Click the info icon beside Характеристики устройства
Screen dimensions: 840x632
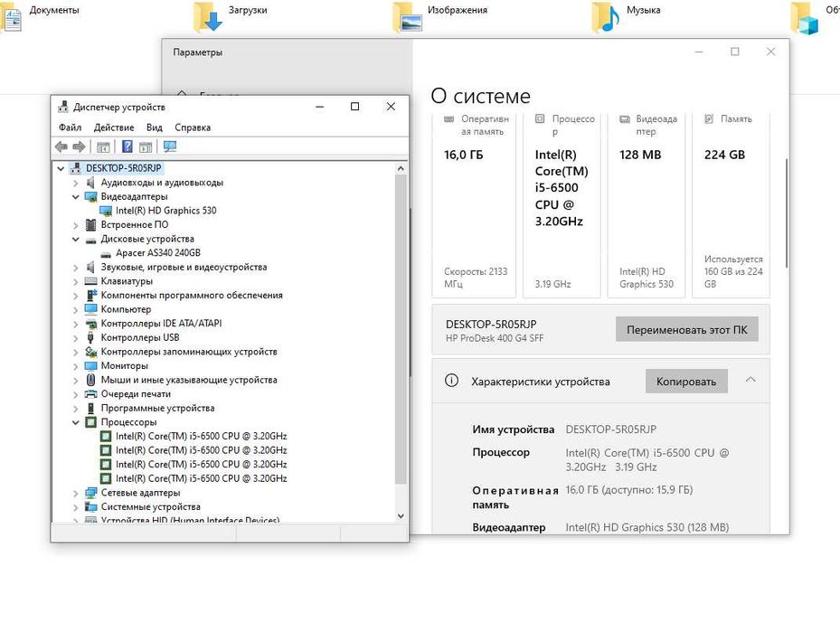click(x=451, y=381)
